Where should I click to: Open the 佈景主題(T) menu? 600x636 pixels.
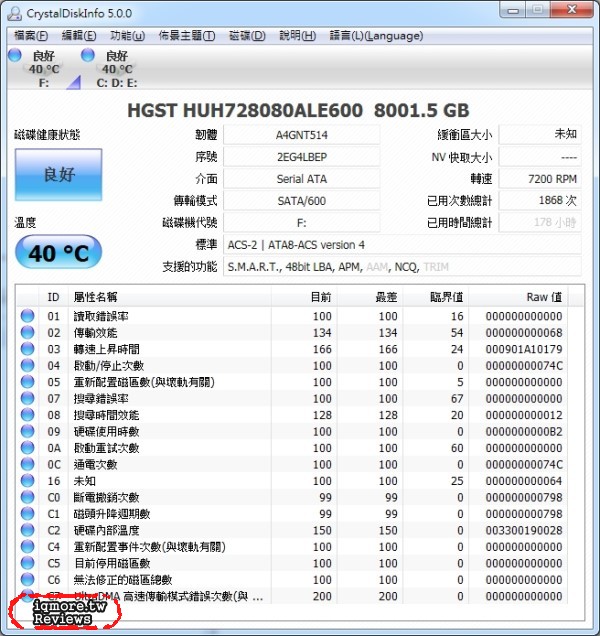pyautogui.click(x=187, y=36)
